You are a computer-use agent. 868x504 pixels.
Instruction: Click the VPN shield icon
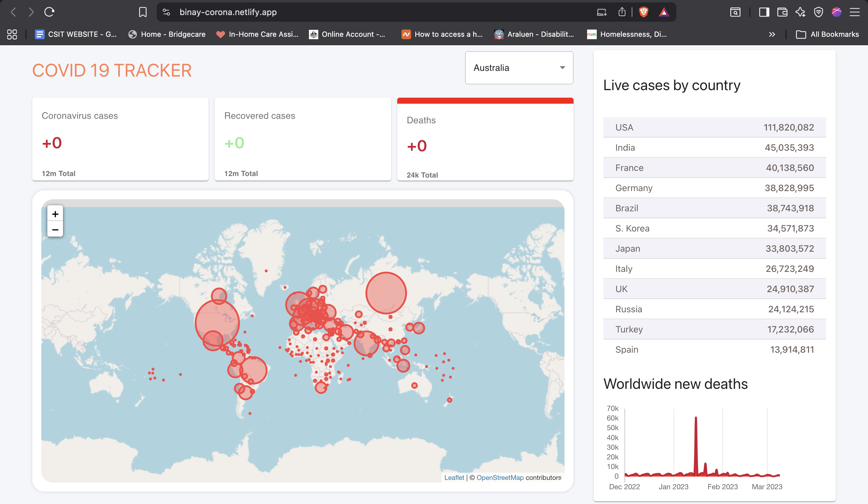(818, 12)
